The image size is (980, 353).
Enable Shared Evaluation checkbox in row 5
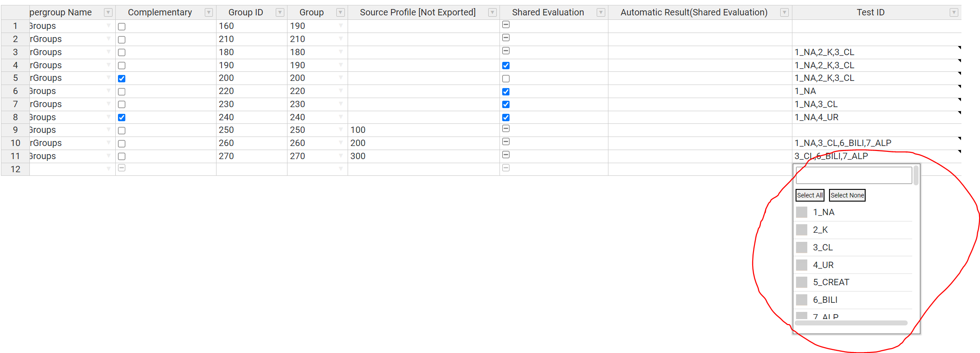point(506,79)
